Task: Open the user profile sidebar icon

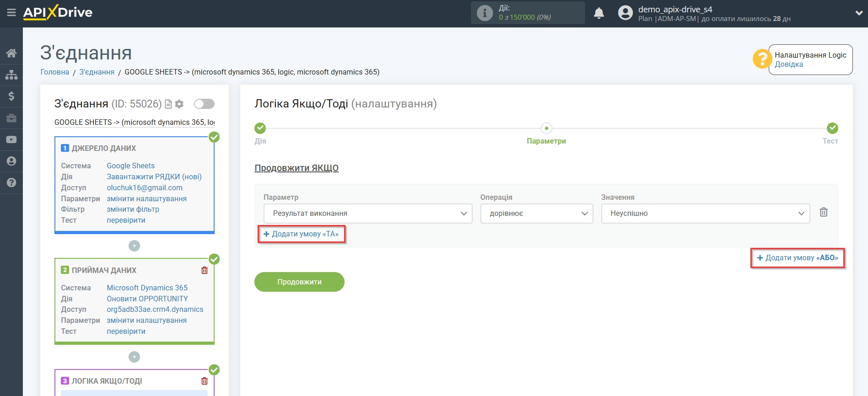Action: coord(11,161)
